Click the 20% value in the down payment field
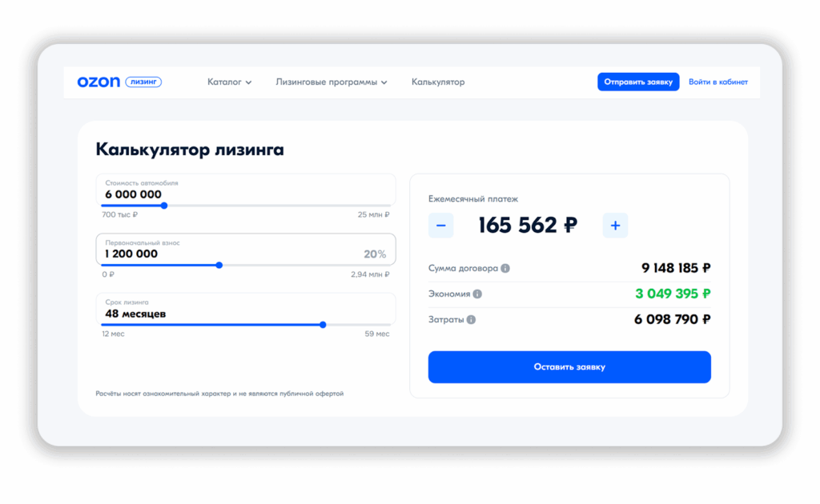The image size is (820, 504). (x=374, y=254)
